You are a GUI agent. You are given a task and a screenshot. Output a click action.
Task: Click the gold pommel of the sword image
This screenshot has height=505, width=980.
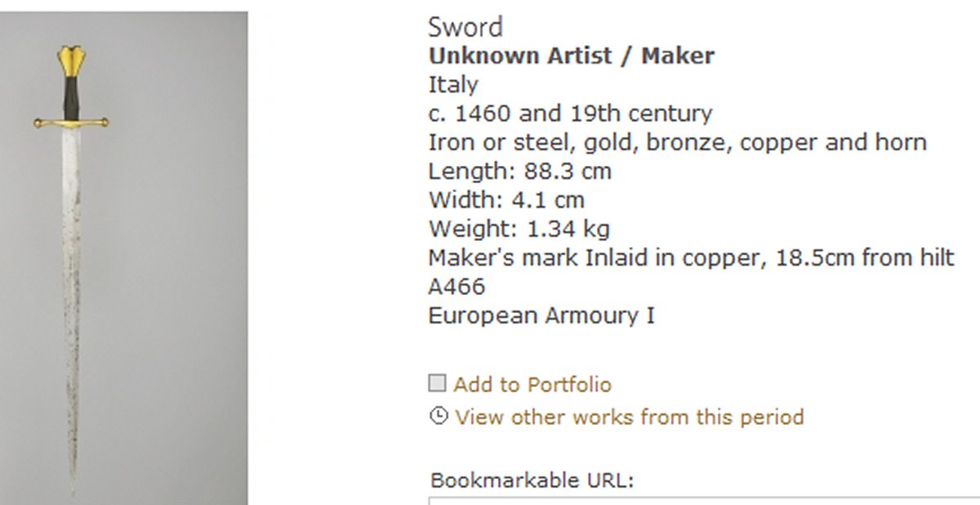pyautogui.click(x=71, y=60)
